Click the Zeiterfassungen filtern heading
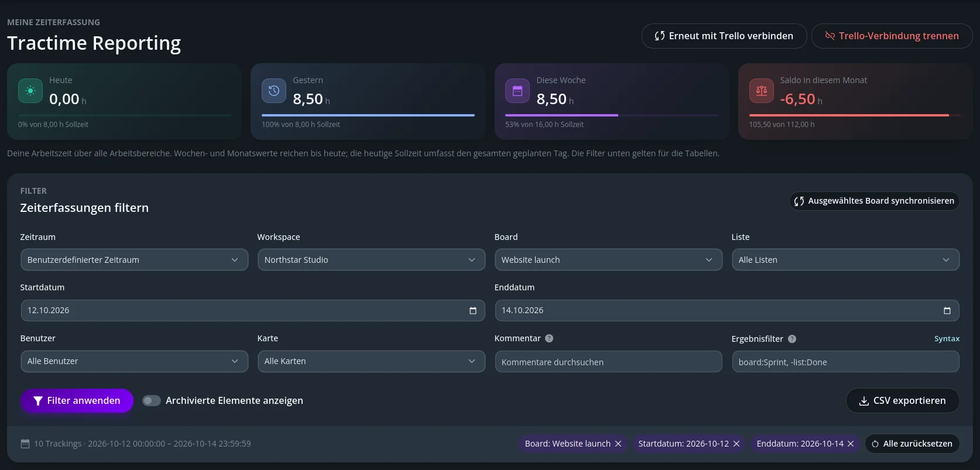The height and width of the screenshot is (470, 980). click(84, 208)
